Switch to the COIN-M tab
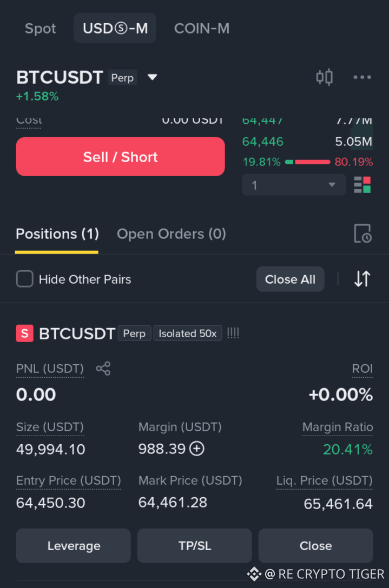 (202, 29)
